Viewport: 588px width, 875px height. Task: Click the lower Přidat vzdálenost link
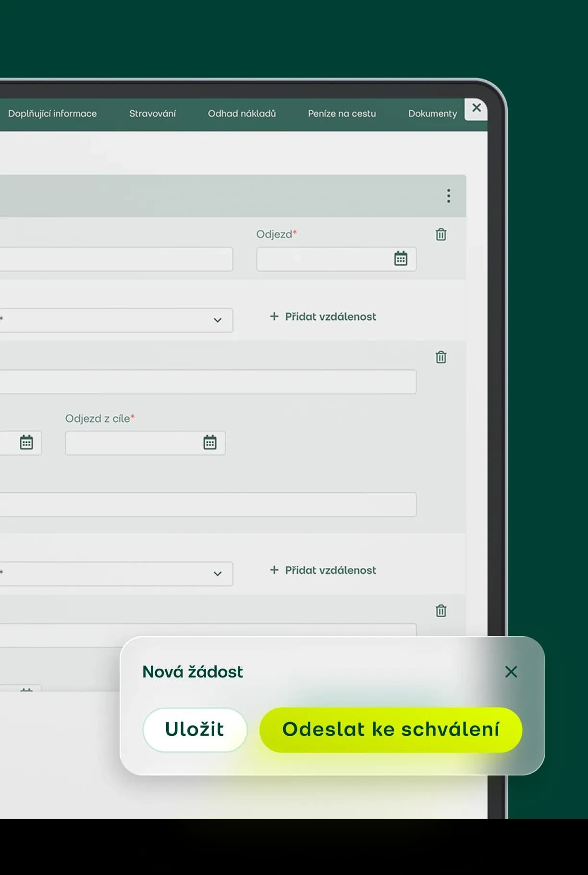click(323, 570)
